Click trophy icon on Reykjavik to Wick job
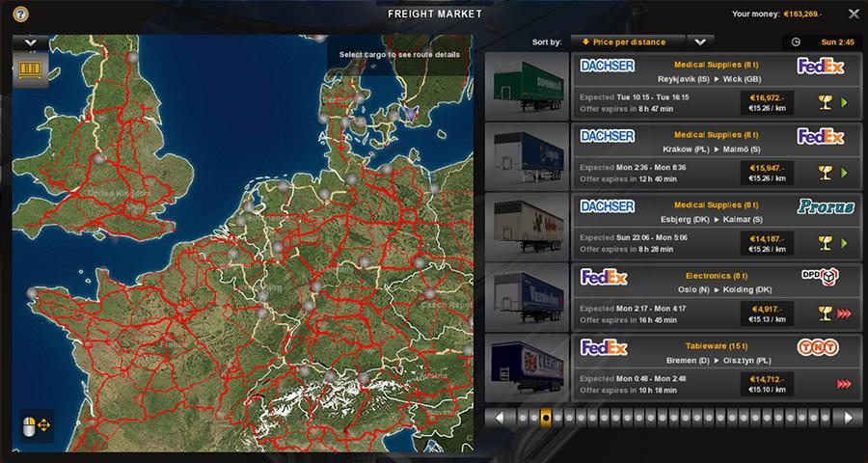This screenshot has height=463, width=868. click(825, 101)
